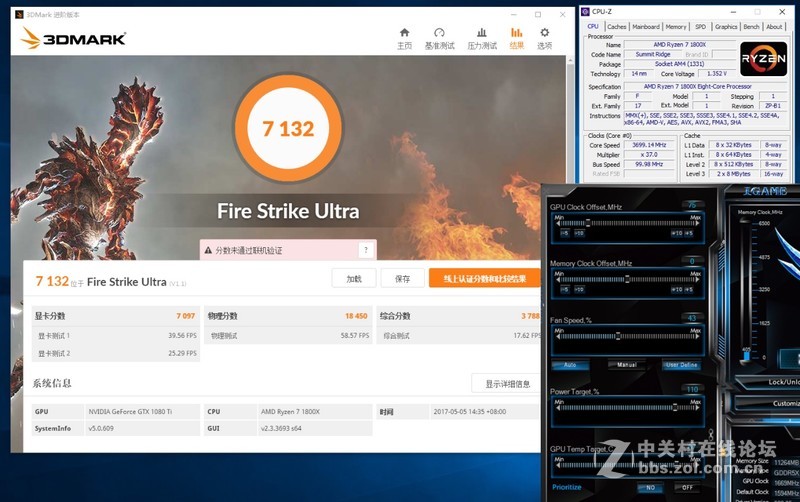The image size is (800, 502).
Task: Click the 3DMark logo
Action: [73, 38]
